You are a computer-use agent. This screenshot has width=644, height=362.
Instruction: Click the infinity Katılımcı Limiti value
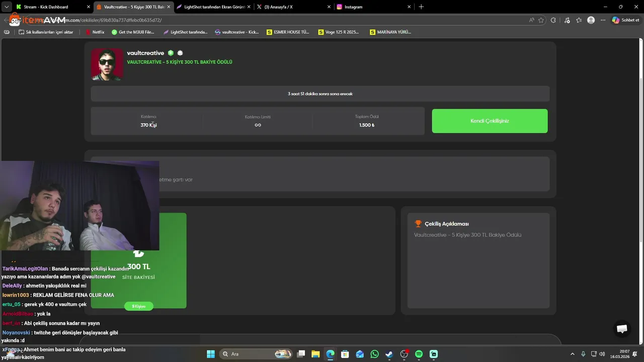pos(258,125)
